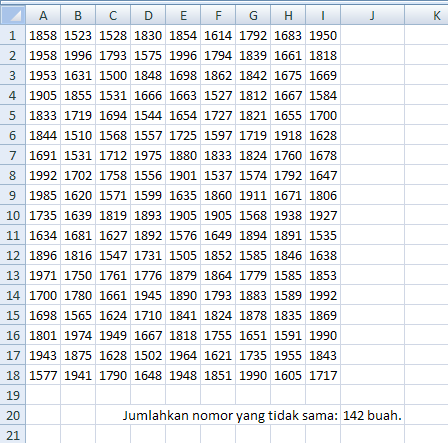Select row 18 header

(13, 375)
